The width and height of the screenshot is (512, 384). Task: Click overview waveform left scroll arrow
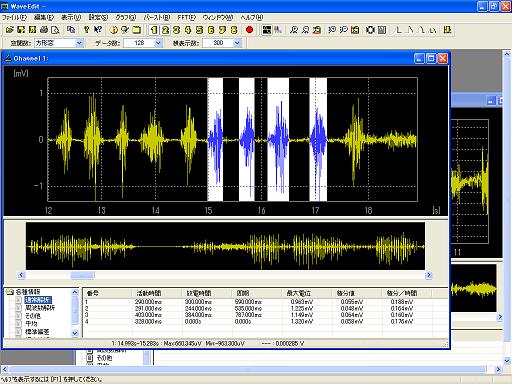click(x=21, y=275)
